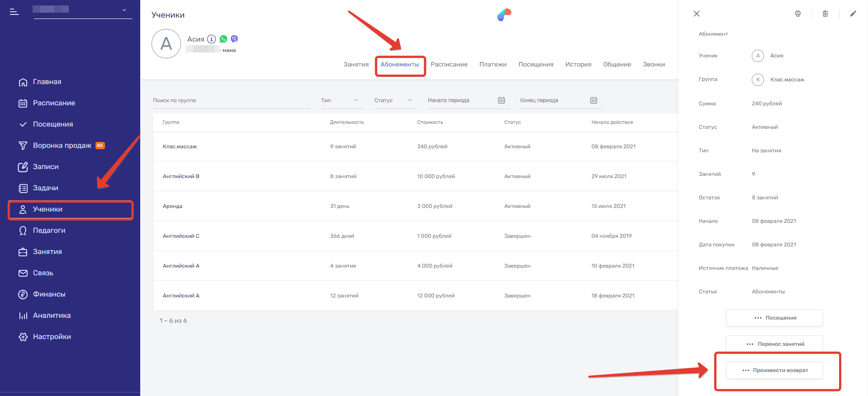Open calendar picker for Начало периода
This screenshot has height=396, width=868.
(x=501, y=100)
